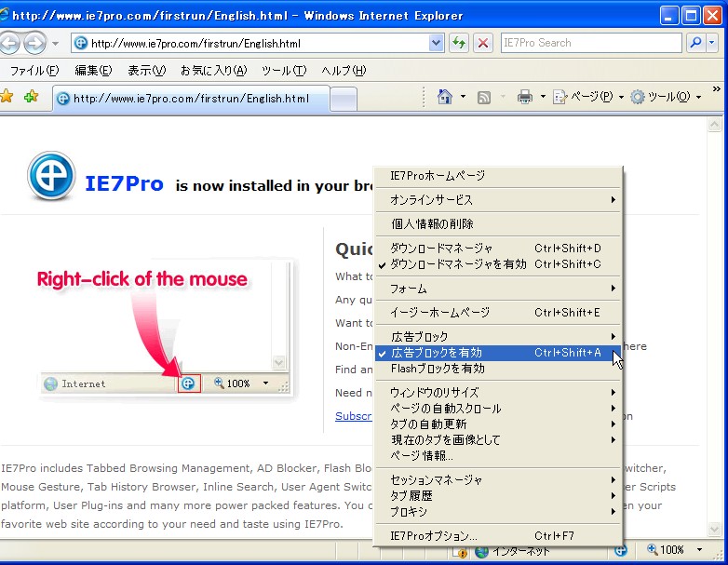The height and width of the screenshot is (565, 728).
Task: Select the ie7pro firstrun English.html tab
Action: [191, 99]
